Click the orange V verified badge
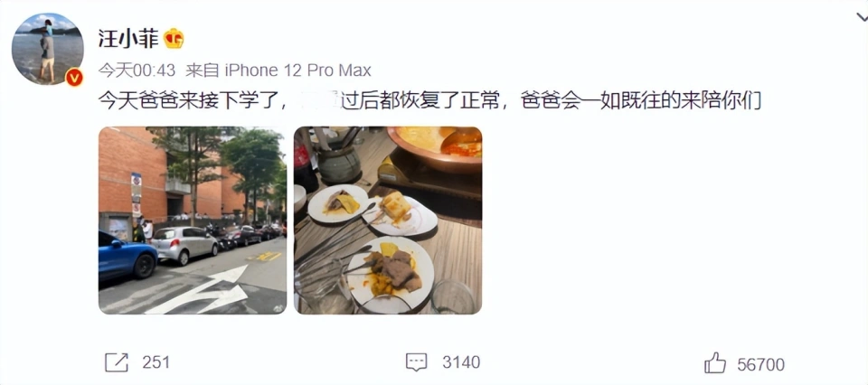Image resolution: width=868 pixels, height=385 pixels. tap(74, 78)
